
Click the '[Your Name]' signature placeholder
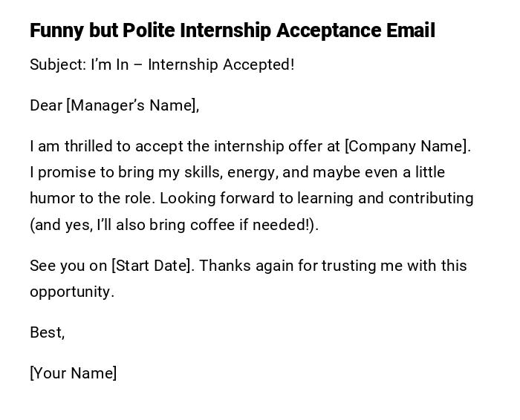[74, 373]
